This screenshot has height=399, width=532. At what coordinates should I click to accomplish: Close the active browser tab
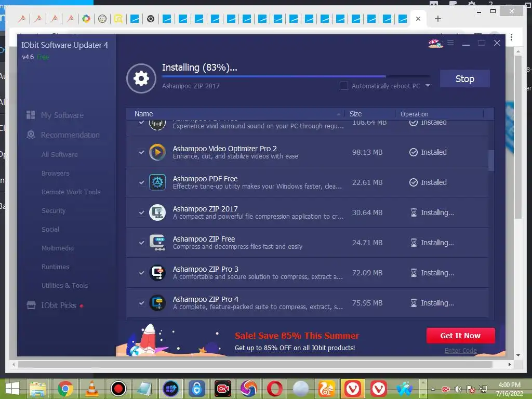(418, 19)
